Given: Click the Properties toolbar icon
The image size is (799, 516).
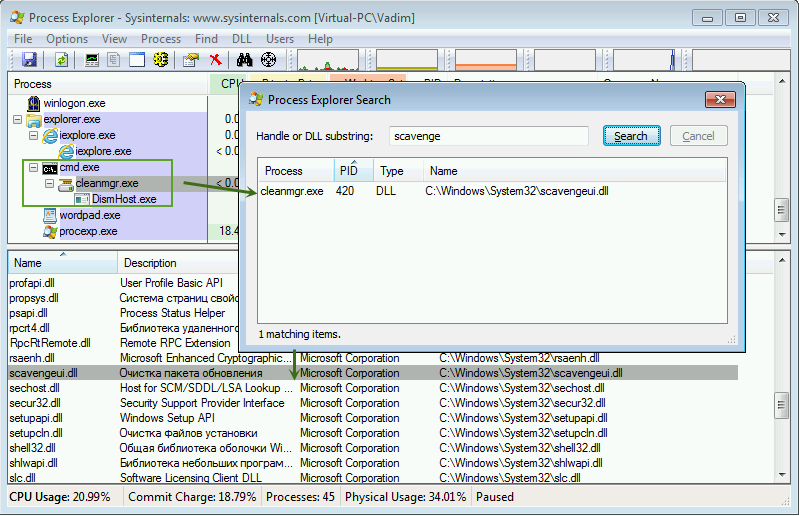Looking at the screenshot, I should tap(190, 60).
